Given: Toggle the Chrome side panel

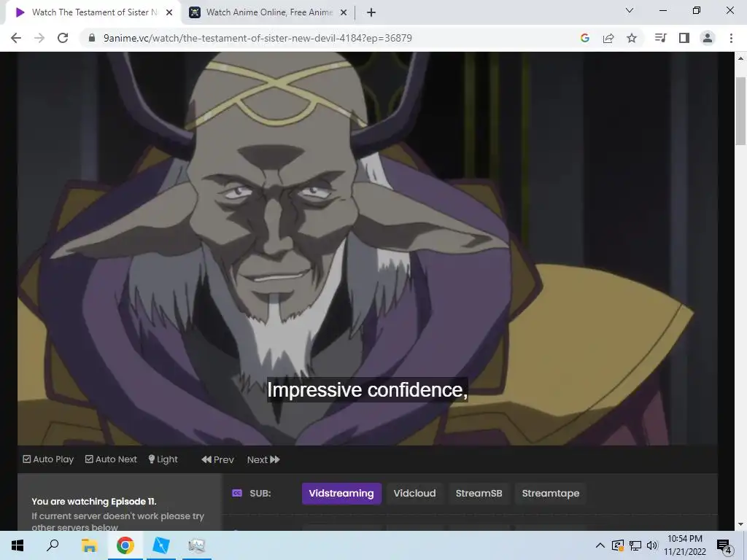Looking at the screenshot, I should click(684, 38).
